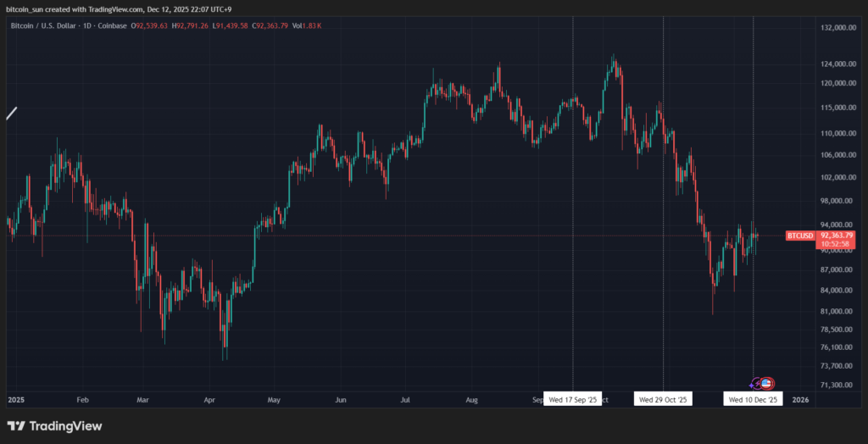This screenshot has height=444, width=868.
Task: Click the 2025 label on time axis
Action: [16, 398]
